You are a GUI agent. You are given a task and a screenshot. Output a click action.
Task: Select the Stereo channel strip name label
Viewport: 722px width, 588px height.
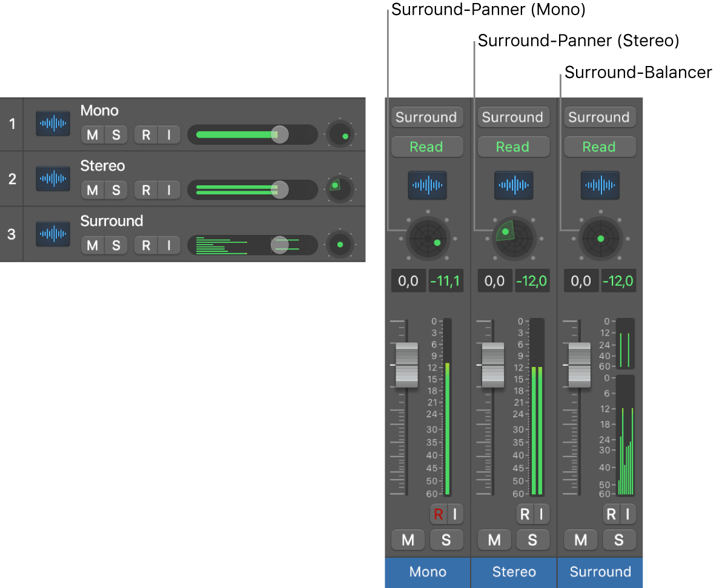(514, 572)
